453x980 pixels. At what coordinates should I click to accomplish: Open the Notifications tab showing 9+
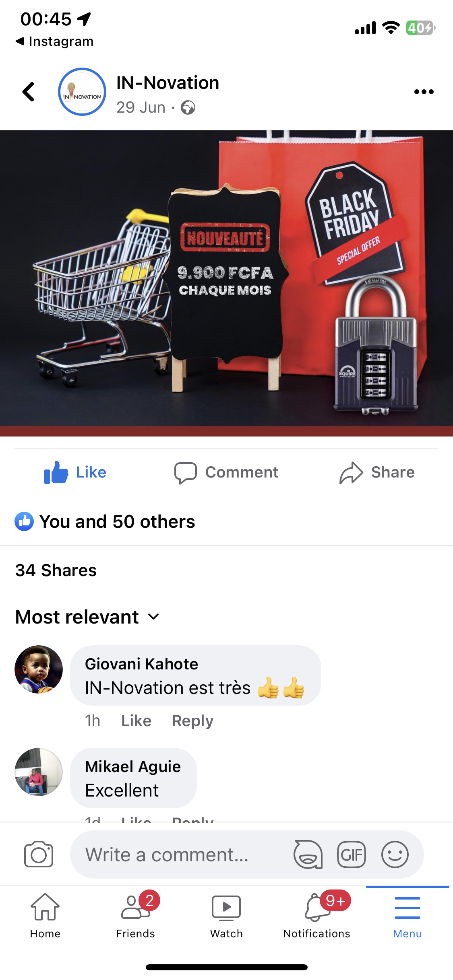(x=317, y=916)
